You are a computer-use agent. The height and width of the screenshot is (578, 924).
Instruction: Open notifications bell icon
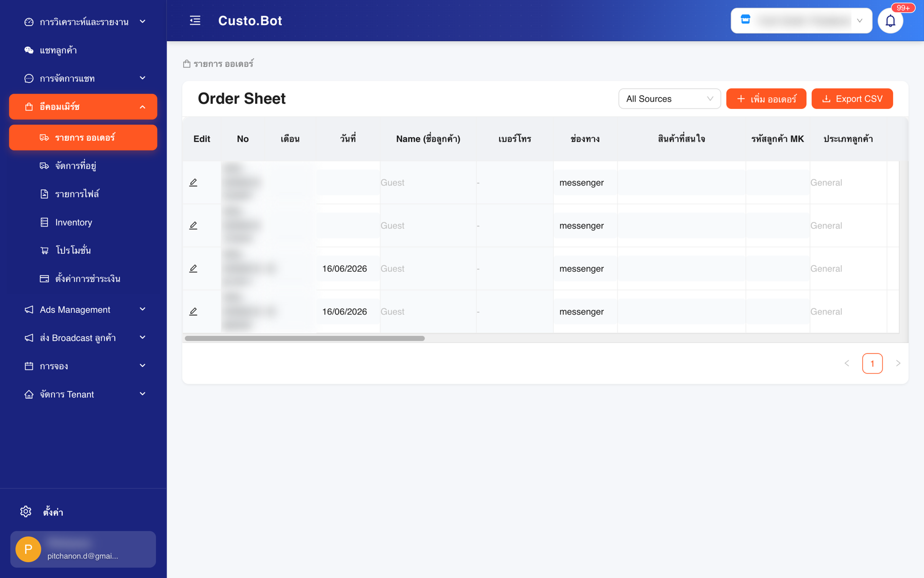click(x=890, y=21)
